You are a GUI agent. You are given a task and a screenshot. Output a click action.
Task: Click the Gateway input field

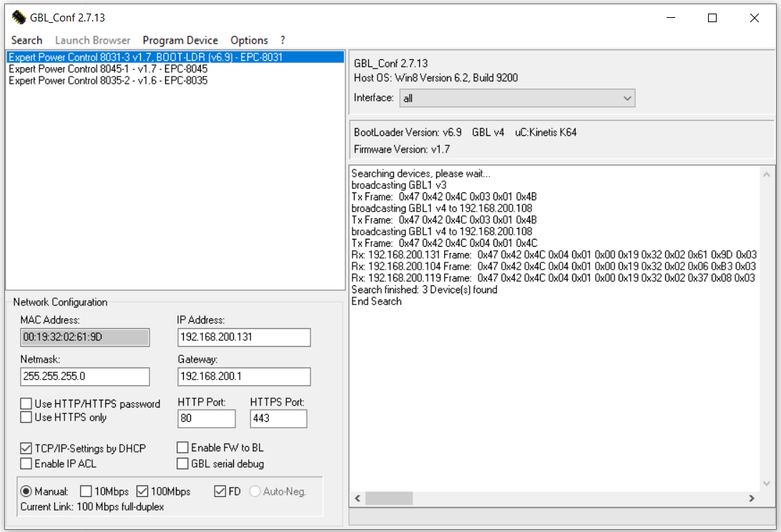[x=244, y=377]
